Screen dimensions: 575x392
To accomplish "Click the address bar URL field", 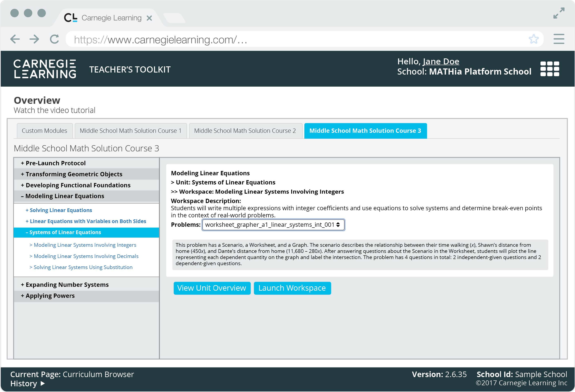I will 304,39.
